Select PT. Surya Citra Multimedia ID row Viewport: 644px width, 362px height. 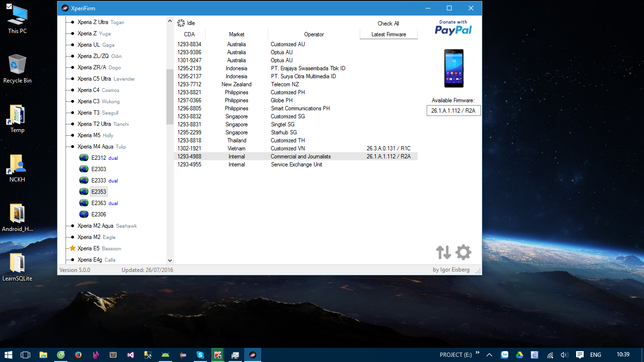(296, 76)
